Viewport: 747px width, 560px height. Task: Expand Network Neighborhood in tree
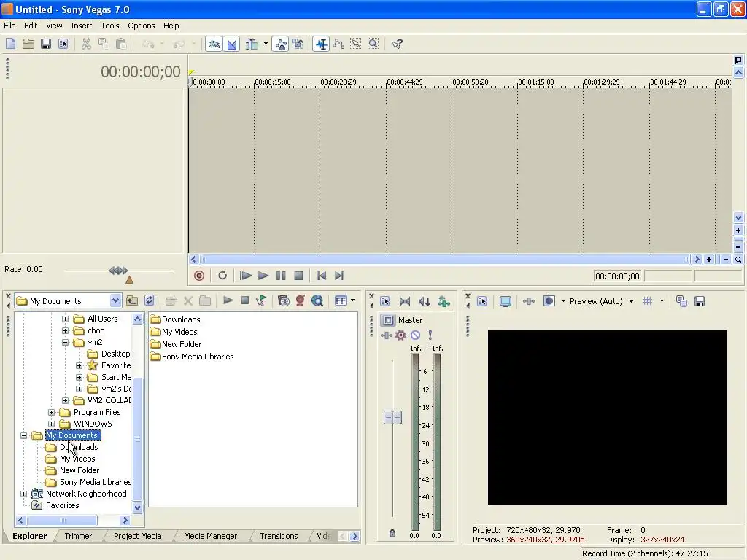pyautogui.click(x=23, y=494)
